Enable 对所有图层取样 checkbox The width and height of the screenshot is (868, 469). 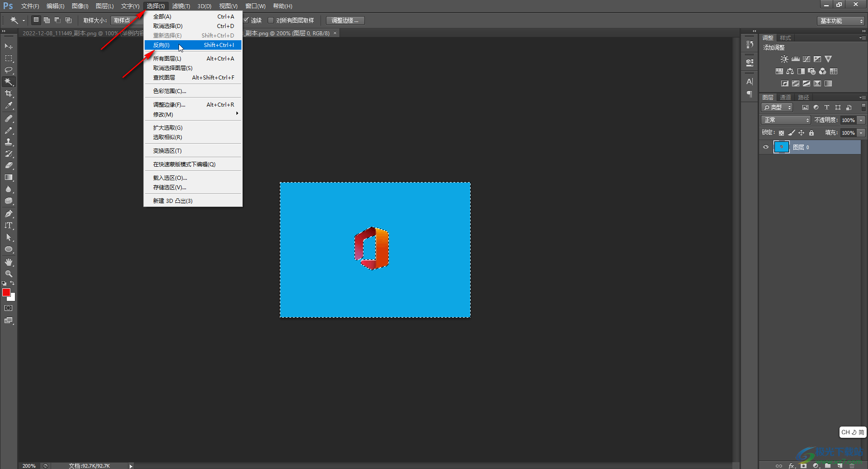point(271,20)
